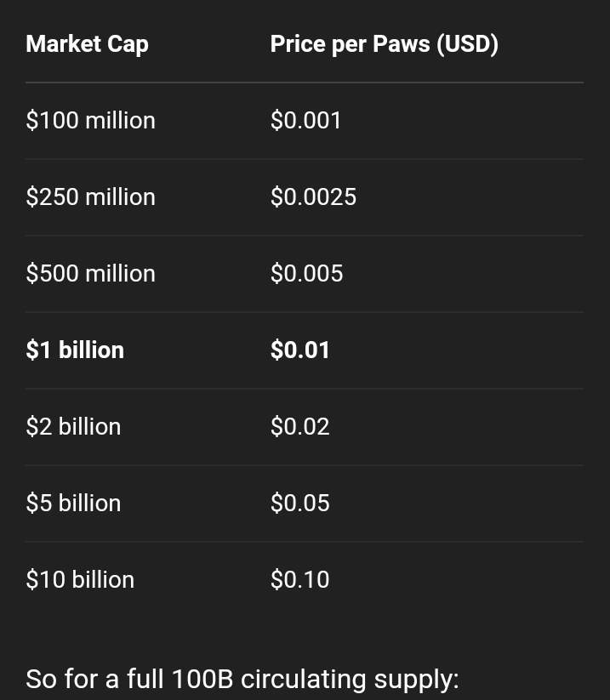Select the $0.05 price cell
Viewport: 610px width, 700px height.
coord(300,504)
